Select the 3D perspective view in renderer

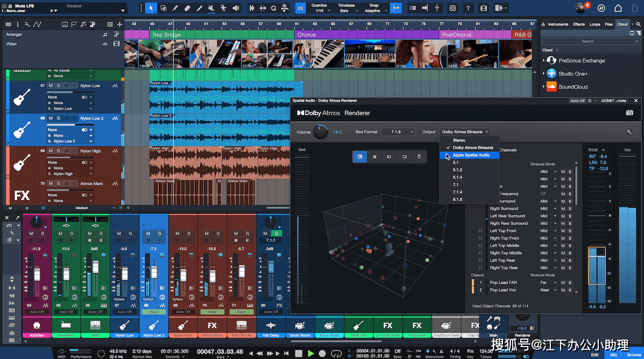click(360, 157)
